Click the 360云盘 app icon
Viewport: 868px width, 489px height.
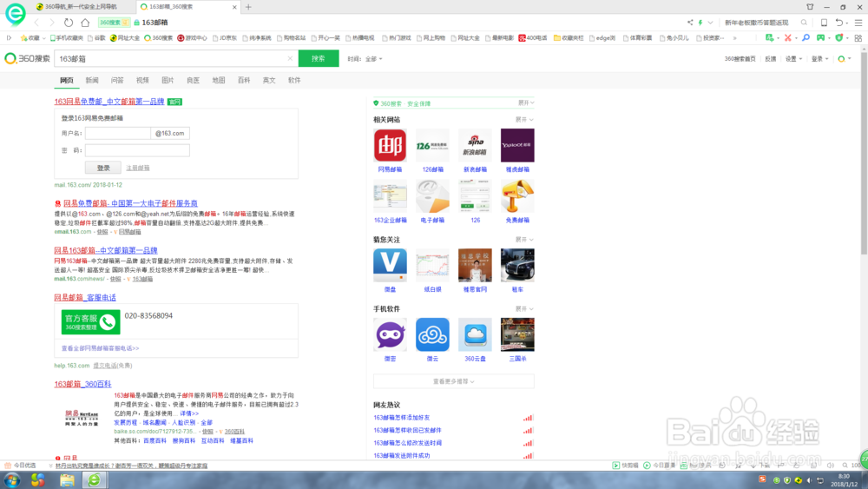pyautogui.click(x=475, y=334)
